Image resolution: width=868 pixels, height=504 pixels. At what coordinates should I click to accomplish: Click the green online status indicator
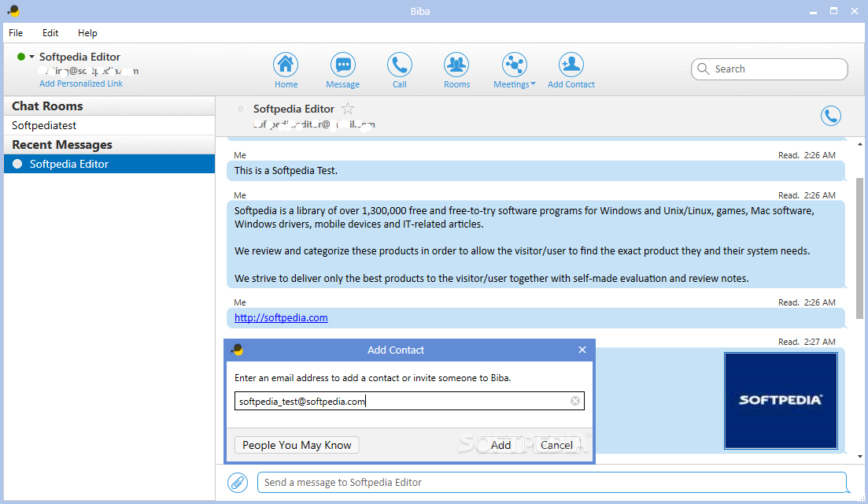(21, 57)
